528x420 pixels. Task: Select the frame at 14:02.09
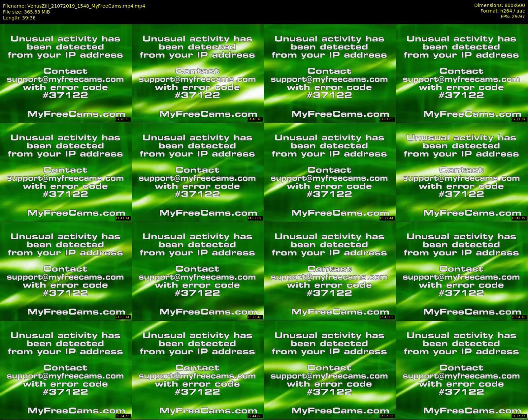click(198, 172)
